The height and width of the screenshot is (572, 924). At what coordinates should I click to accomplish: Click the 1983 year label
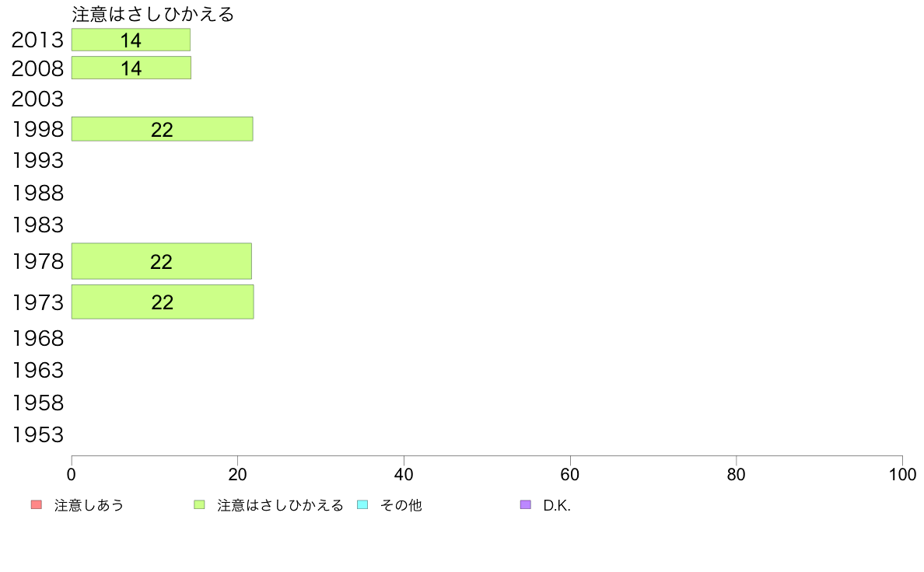[x=37, y=225]
